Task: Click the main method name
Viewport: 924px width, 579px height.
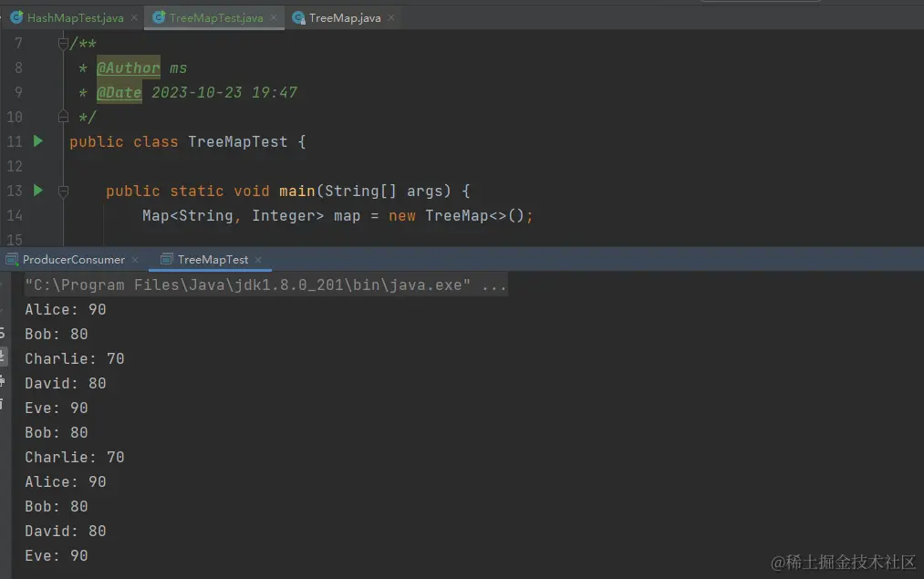Action: (297, 191)
